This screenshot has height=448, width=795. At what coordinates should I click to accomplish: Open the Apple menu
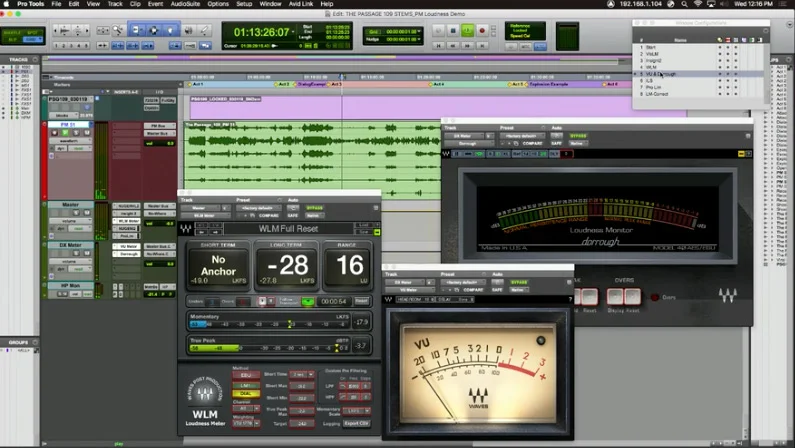7,4
